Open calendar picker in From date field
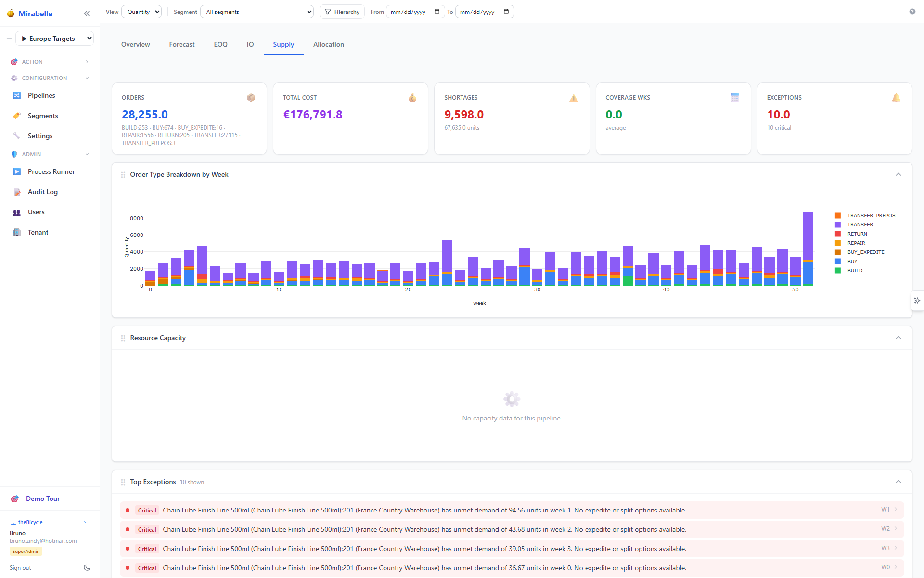 click(436, 12)
